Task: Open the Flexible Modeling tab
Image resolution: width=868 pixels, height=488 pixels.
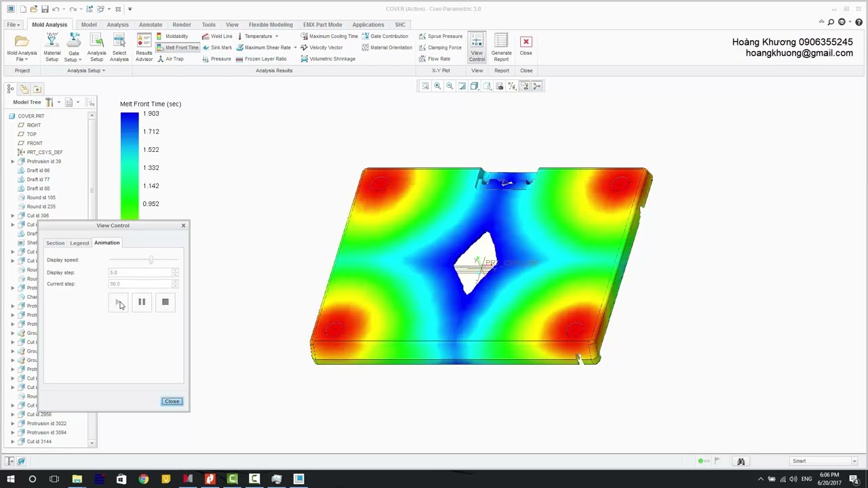Action: coord(271,24)
